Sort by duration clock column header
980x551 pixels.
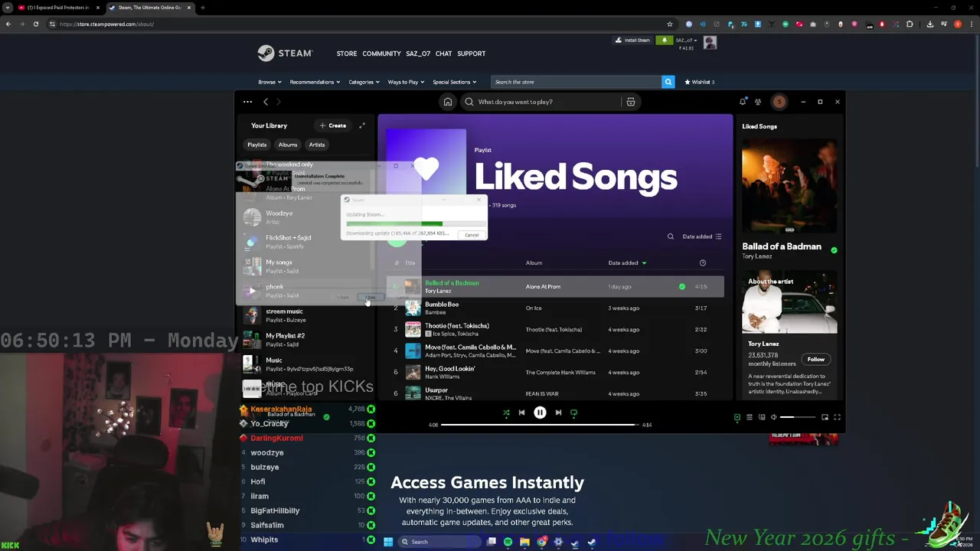(x=703, y=263)
